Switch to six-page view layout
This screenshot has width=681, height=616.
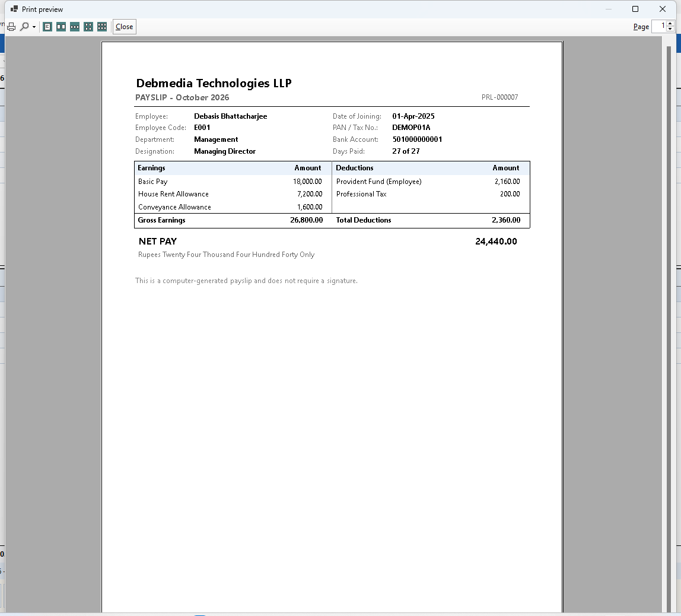[102, 27]
